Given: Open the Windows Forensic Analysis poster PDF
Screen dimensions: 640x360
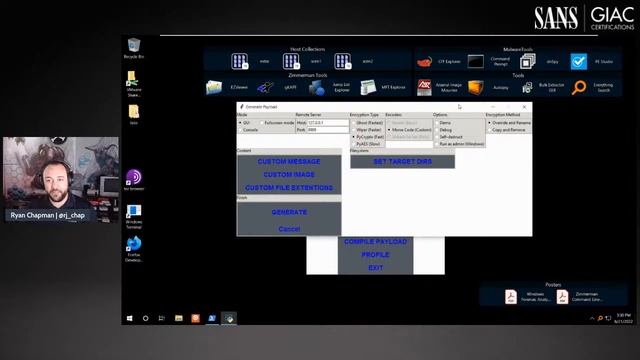Looking at the screenshot, I should pyautogui.click(x=511, y=297).
